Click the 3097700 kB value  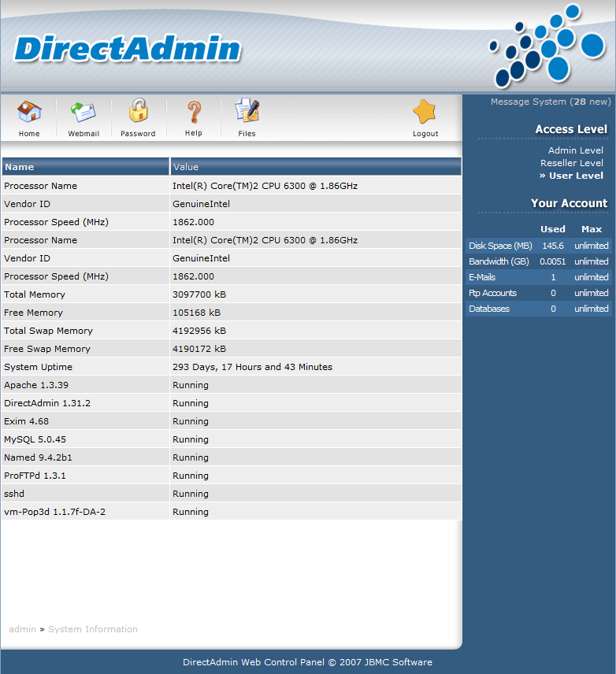tap(199, 294)
